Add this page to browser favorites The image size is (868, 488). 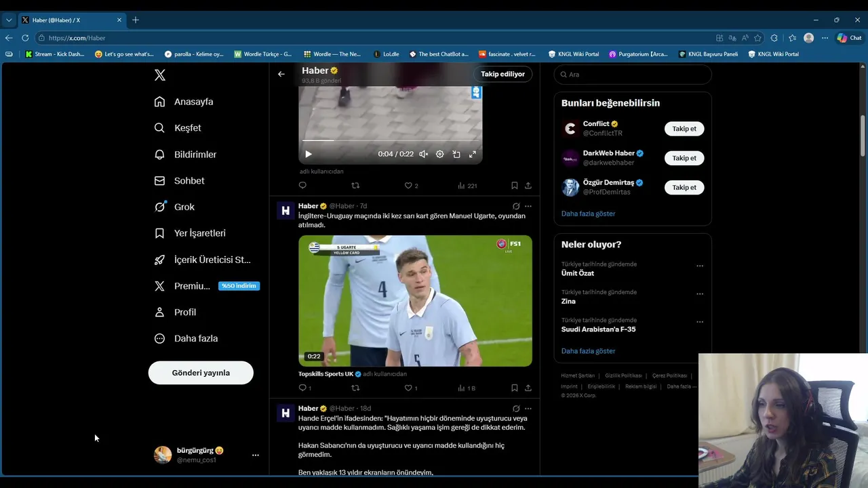(x=757, y=38)
